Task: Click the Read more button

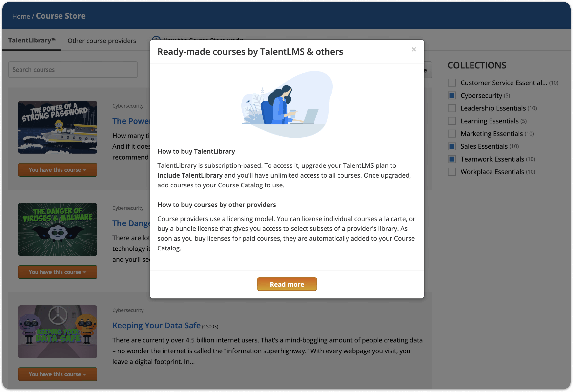Action: [x=287, y=284]
